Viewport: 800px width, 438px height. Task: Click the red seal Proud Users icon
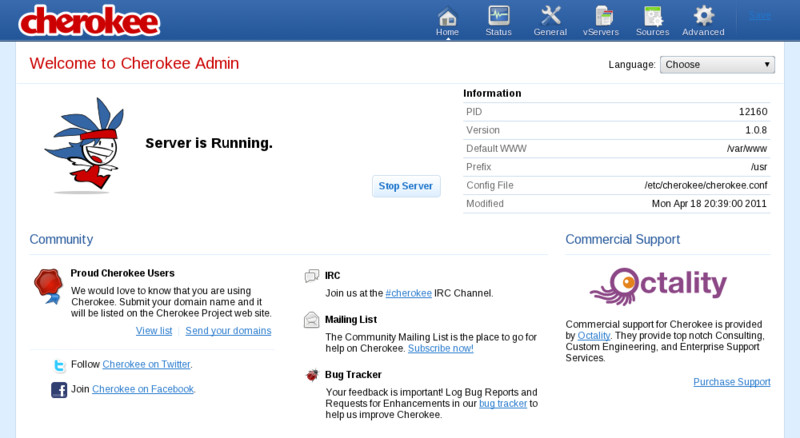(48, 286)
